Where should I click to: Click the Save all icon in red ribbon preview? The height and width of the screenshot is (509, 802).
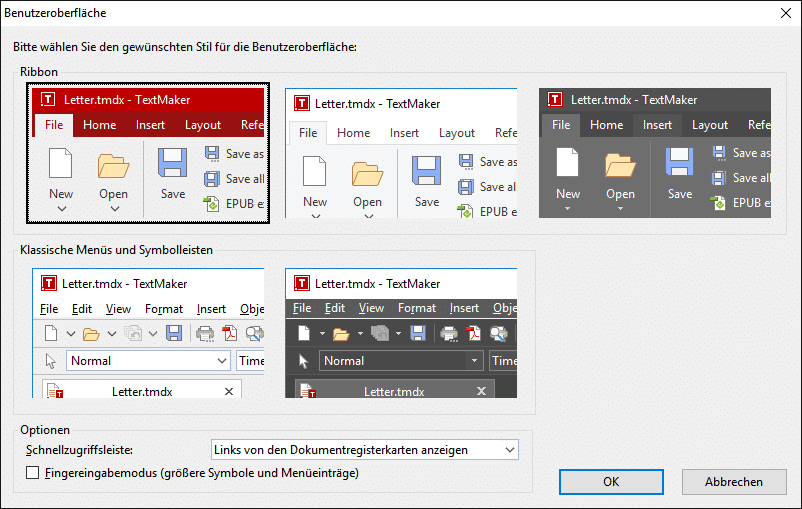pos(212,179)
